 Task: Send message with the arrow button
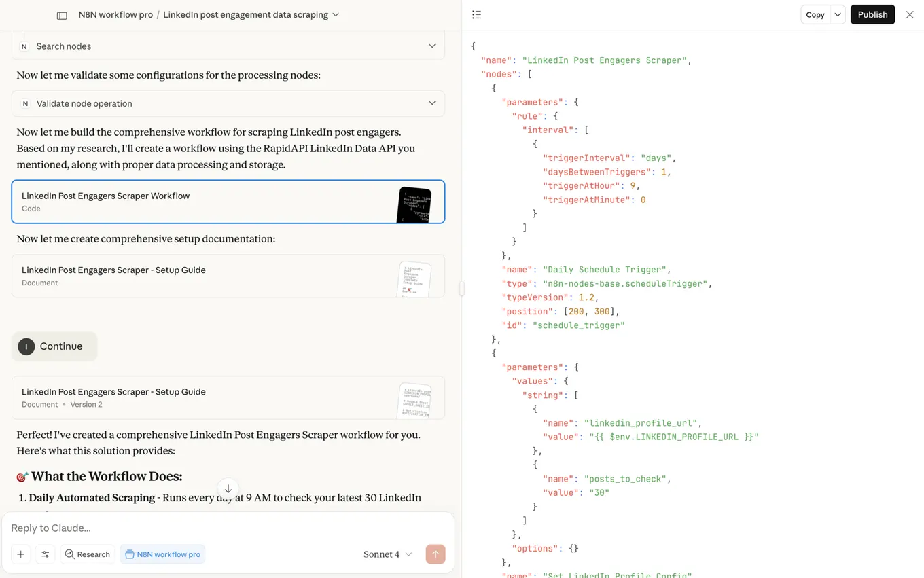click(x=436, y=554)
